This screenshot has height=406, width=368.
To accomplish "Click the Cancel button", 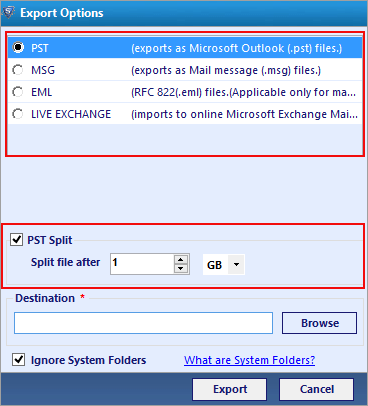I will pyautogui.click(x=316, y=389).
